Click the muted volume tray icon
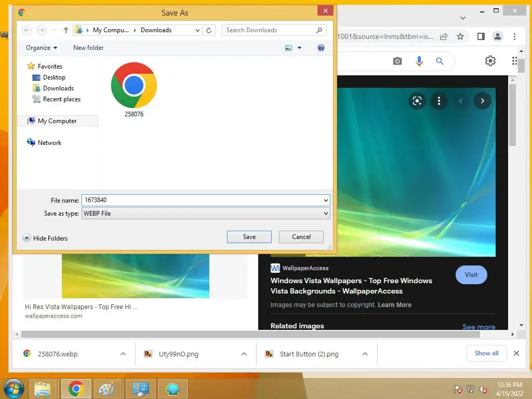This screenshot has width=532, height=399. pos(483,389)
